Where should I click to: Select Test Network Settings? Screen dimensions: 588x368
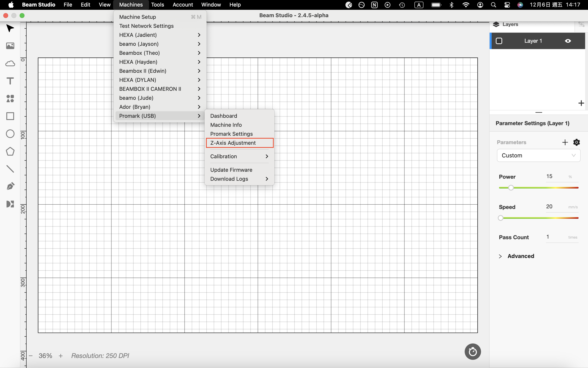(160, 26)
